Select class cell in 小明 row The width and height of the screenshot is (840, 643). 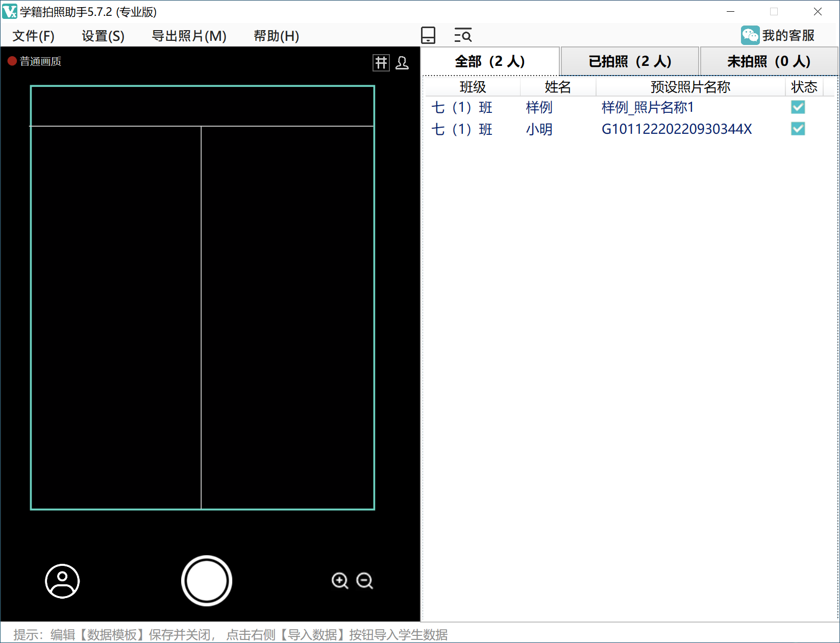tap(462, 129)
